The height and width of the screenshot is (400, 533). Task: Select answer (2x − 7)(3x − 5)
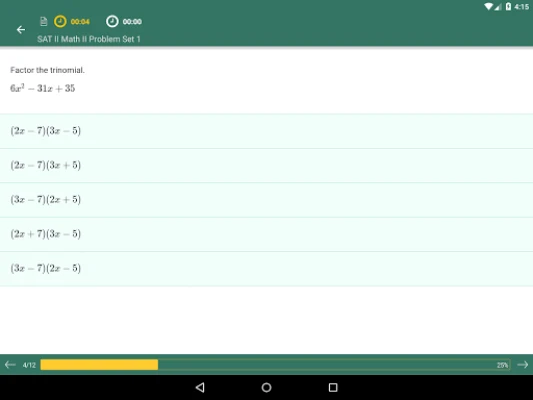pos(266,131)
